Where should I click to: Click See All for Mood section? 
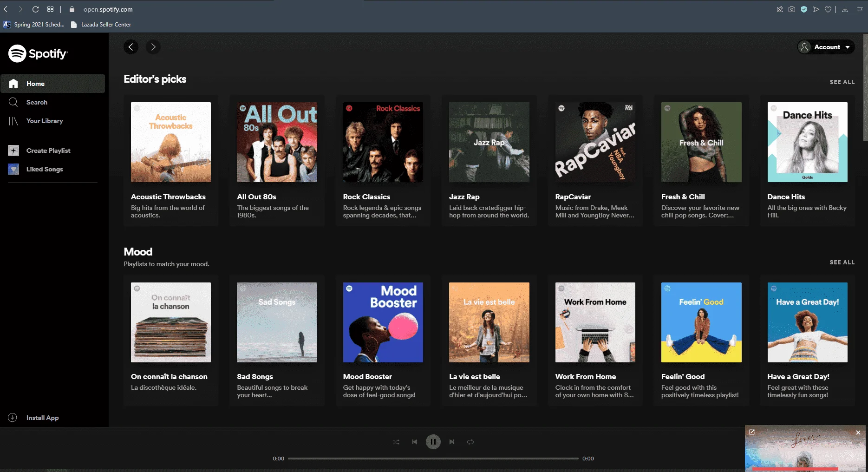[x=842, y=262]
